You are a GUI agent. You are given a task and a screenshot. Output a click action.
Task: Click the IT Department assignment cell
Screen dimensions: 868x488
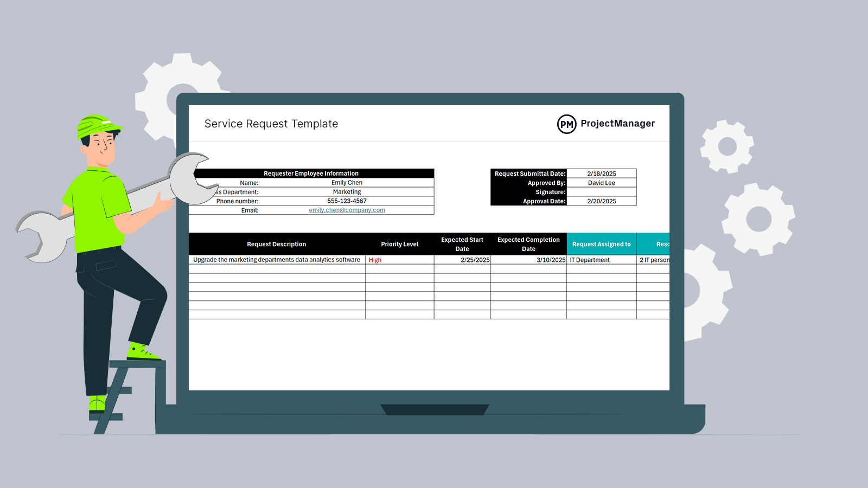[601, 260]
